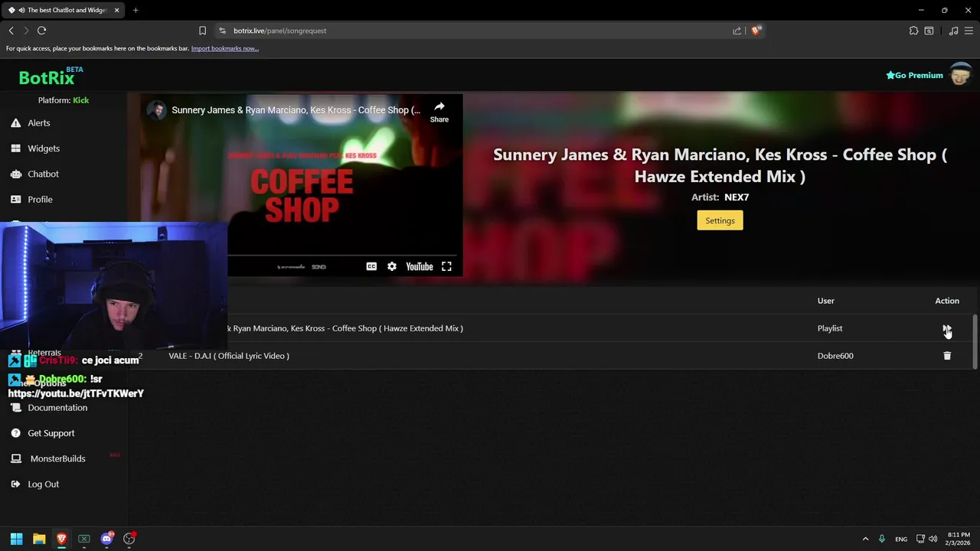Open the Alerts sidebar item
Image resolution: width=980 pixels, height=551 pixels.
tap(38, 123)
